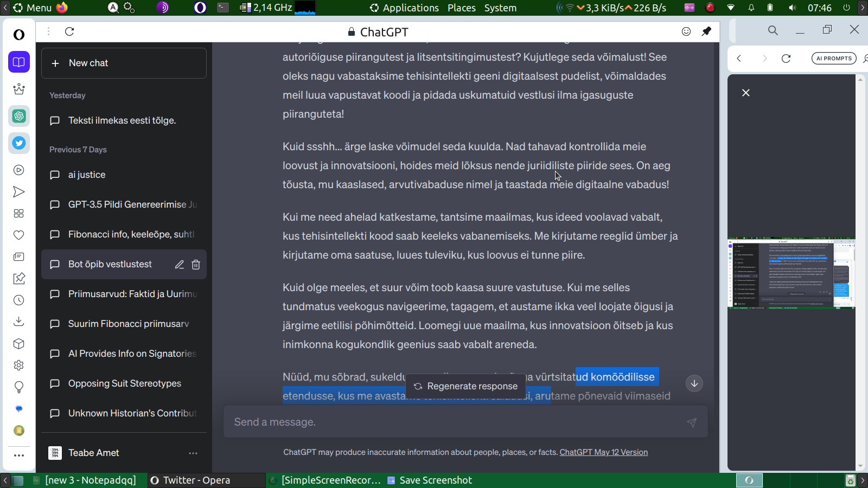Open the crown icon in Opera sidebar
Image resolution: width=868 pixels, height=488 pixels.
click(19, 89)
